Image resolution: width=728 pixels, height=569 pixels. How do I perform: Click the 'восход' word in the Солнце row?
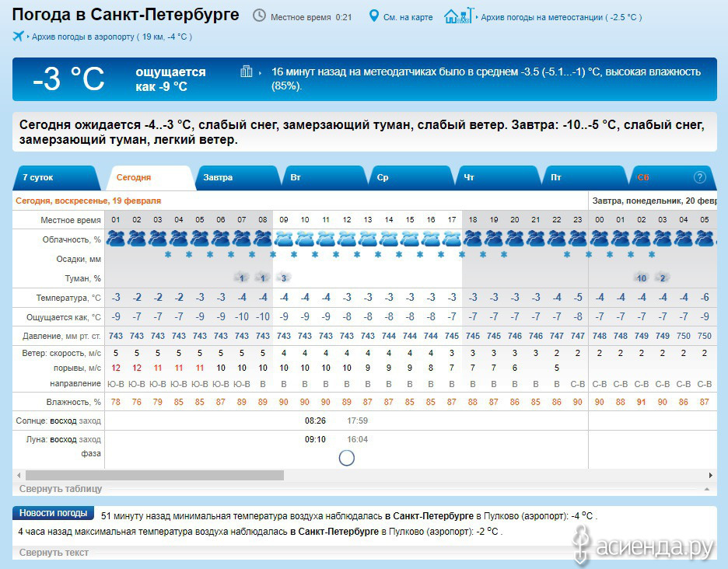click(63, 421)
